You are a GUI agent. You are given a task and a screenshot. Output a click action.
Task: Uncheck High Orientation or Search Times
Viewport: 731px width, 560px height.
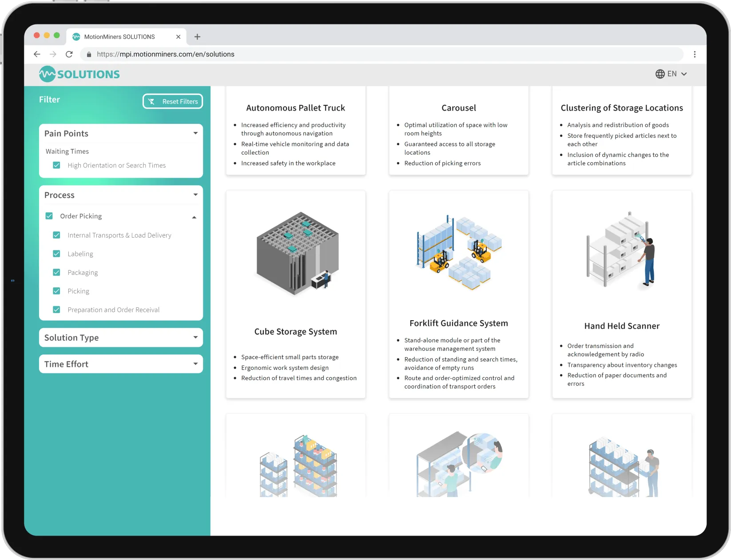(57, 165)
